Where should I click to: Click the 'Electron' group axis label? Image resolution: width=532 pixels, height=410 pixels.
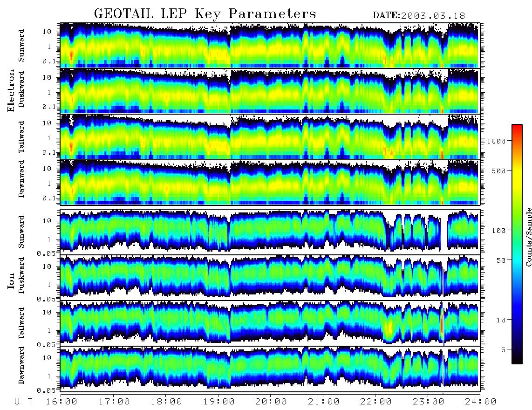(11, 91)
